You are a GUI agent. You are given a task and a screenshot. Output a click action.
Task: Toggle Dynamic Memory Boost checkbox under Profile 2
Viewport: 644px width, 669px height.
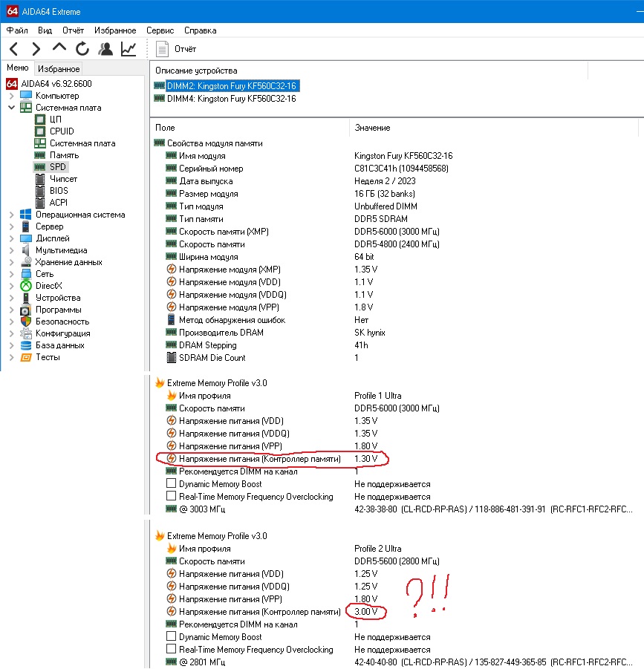click(x=171, y=636)
